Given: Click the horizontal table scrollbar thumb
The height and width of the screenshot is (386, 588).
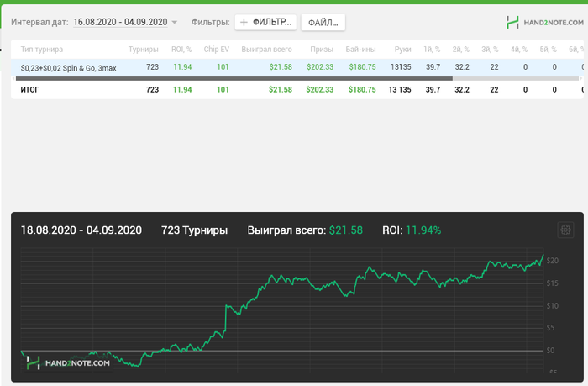Looking at the screenshot, I should point(234,78).
